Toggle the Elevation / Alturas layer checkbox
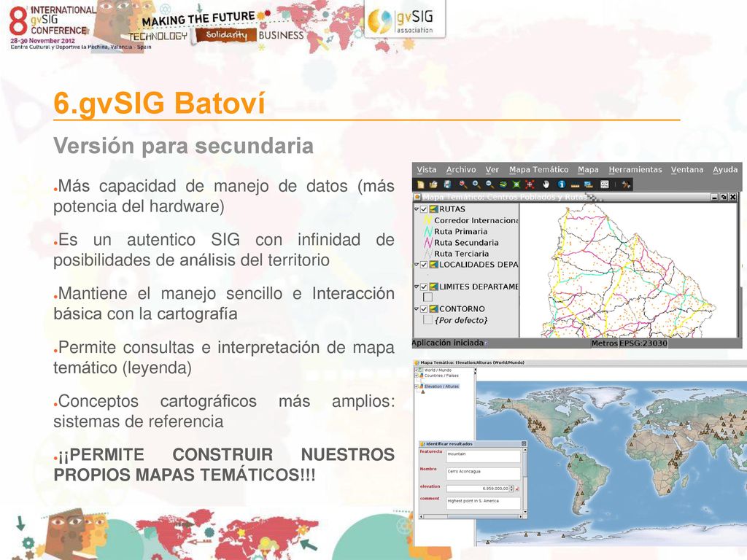747x560 pixels. point(417,386)
